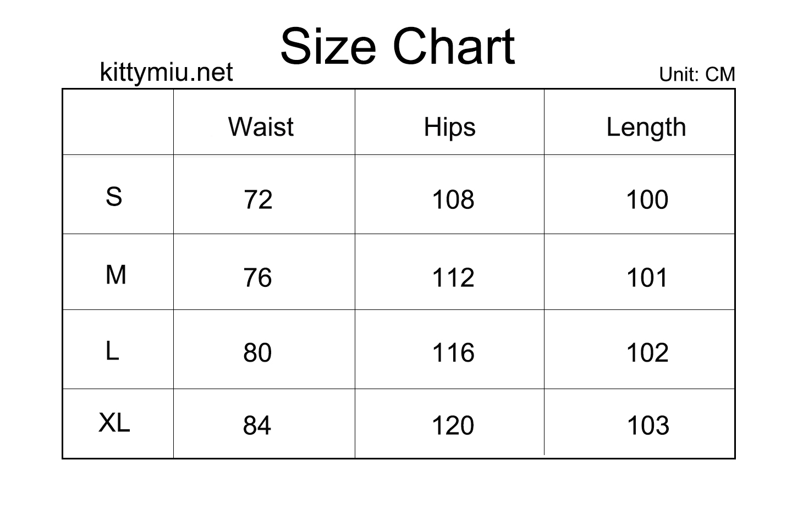The width and height of the screenshot is (792, 532).
Task: Select length value 101 for size M
Action: point(647,278)
